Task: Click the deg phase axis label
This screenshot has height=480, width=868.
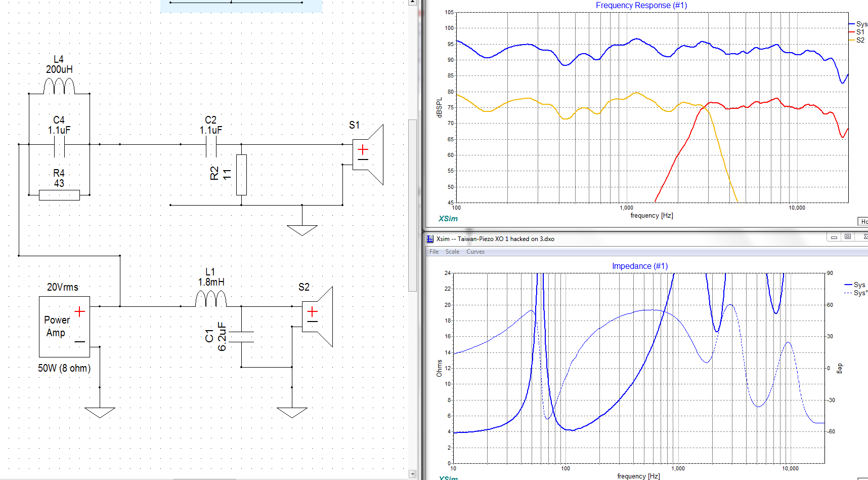Action: pos(840,368)
